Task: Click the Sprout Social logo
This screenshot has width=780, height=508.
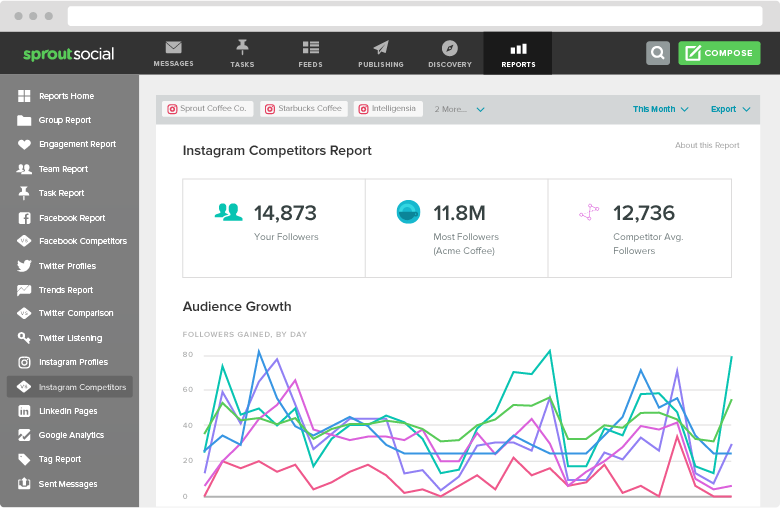Action: click(69, 54)
